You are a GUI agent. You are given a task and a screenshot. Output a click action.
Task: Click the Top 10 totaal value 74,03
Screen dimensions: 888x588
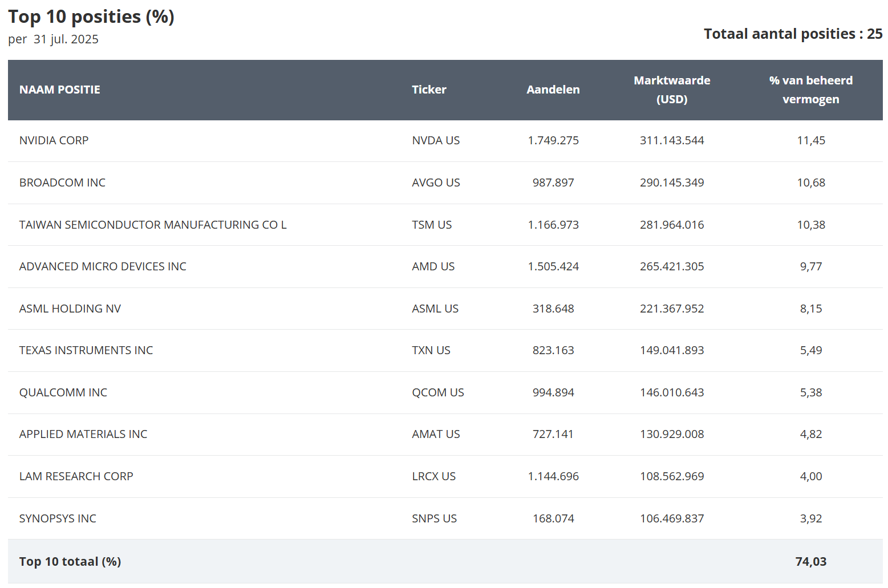[x=811, y=562]
